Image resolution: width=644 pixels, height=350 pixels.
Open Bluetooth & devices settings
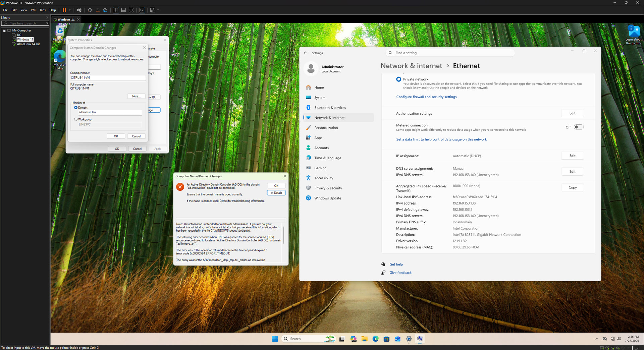pyautogui.click(x=338, y=108)
